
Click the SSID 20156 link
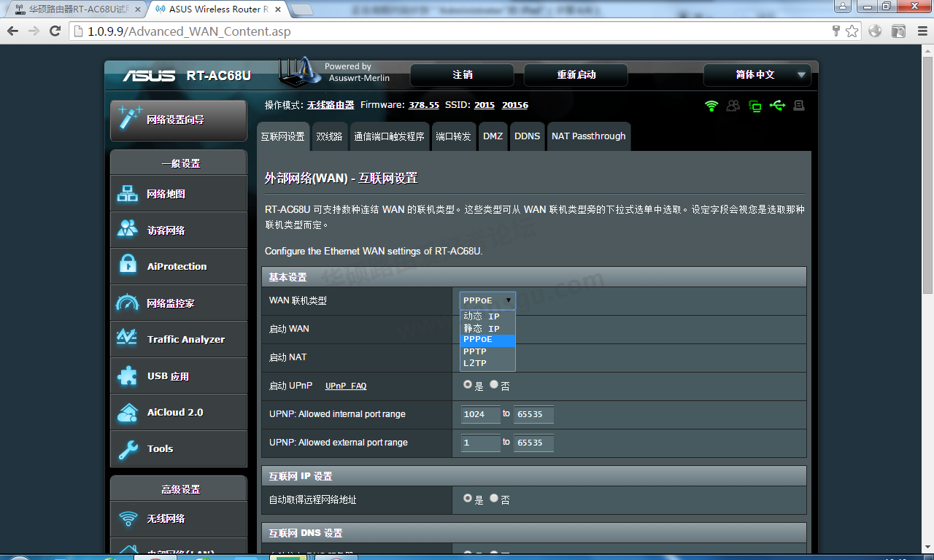click(515, 105)
